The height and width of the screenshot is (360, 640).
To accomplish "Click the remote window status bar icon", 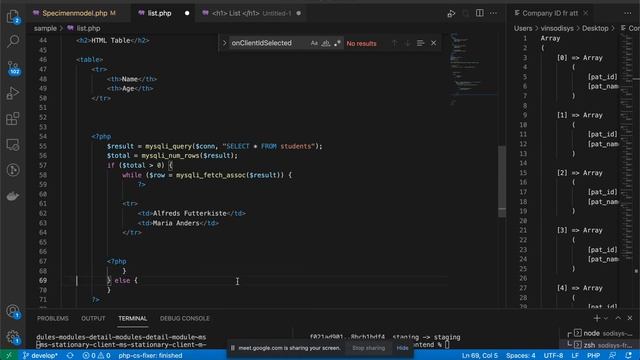I will (x=9, y=356).
